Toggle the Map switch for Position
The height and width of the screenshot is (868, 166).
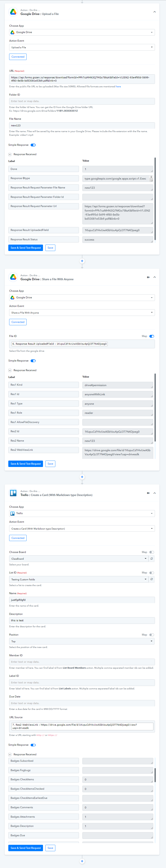[152, 635]
